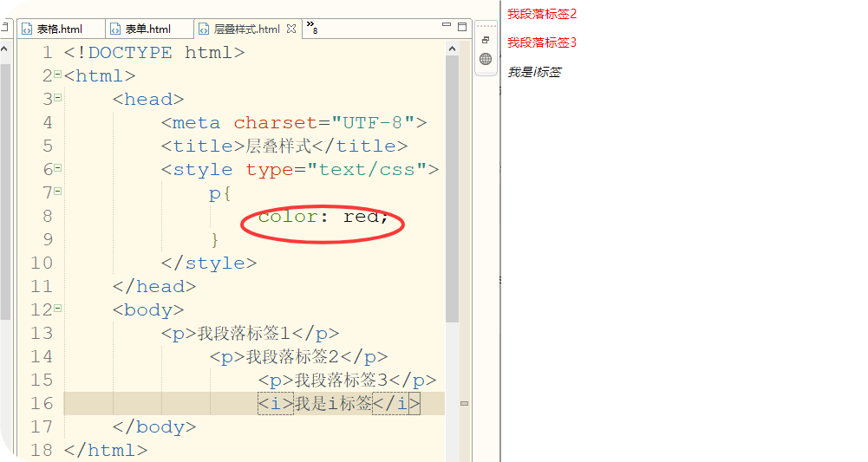Switch to the 表单.html editor tab
The width and height of the screenshot is (868, 462).
(149, 29)
